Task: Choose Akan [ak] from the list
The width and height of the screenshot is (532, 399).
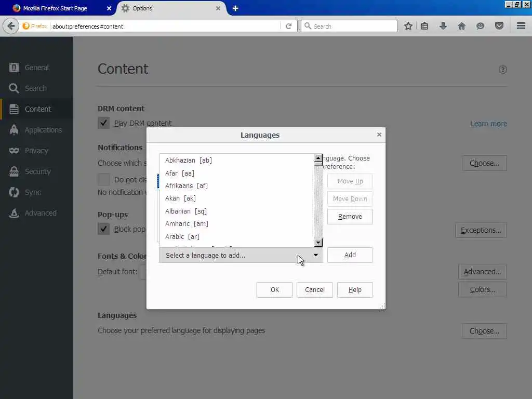Action: 237,198
